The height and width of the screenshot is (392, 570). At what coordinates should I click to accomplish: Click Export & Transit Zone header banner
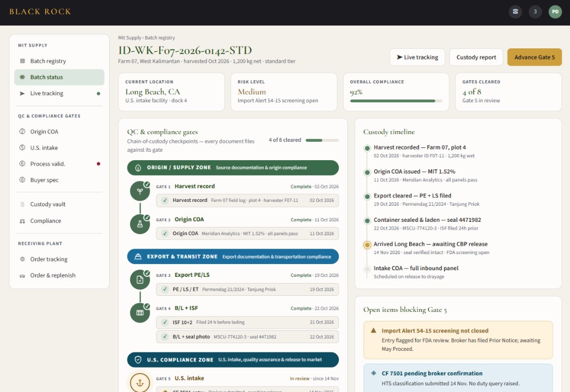(x=233, y=257)
